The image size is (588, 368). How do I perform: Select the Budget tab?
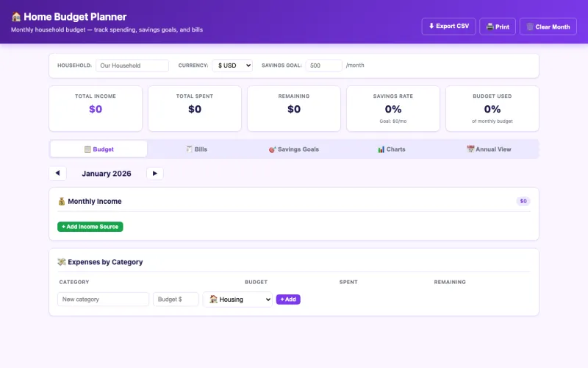(98, 149)
